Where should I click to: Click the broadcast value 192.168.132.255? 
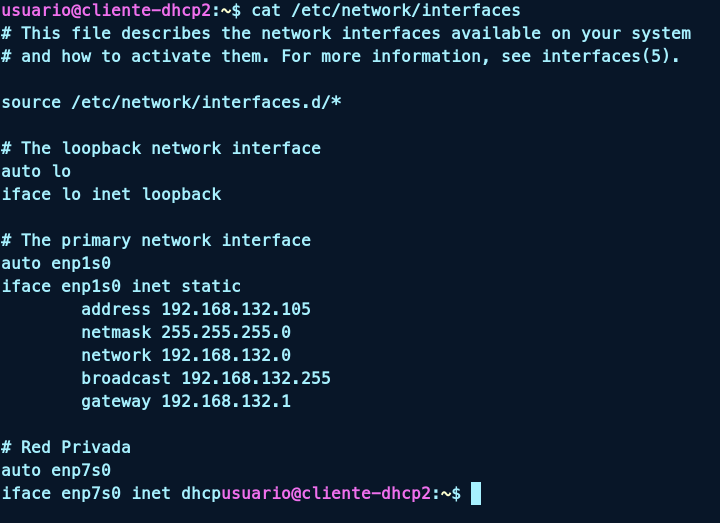[x=256, y=378]
